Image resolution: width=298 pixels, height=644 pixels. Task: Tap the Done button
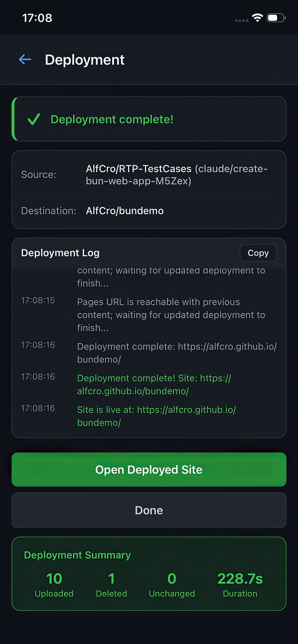(x=149, y=510)
